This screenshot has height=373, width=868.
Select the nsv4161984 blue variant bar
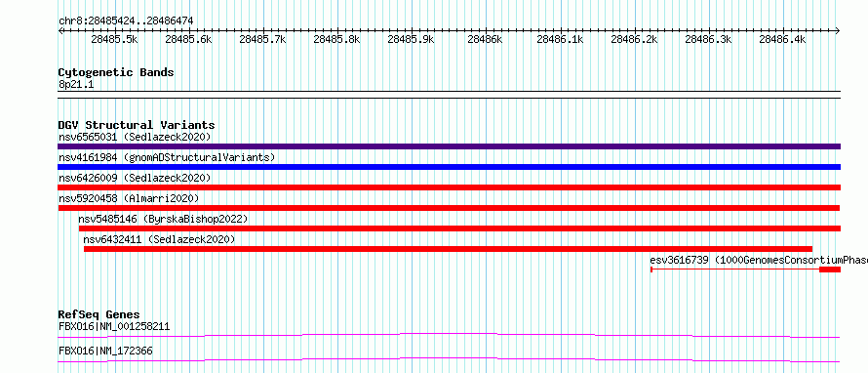(449, 167)
